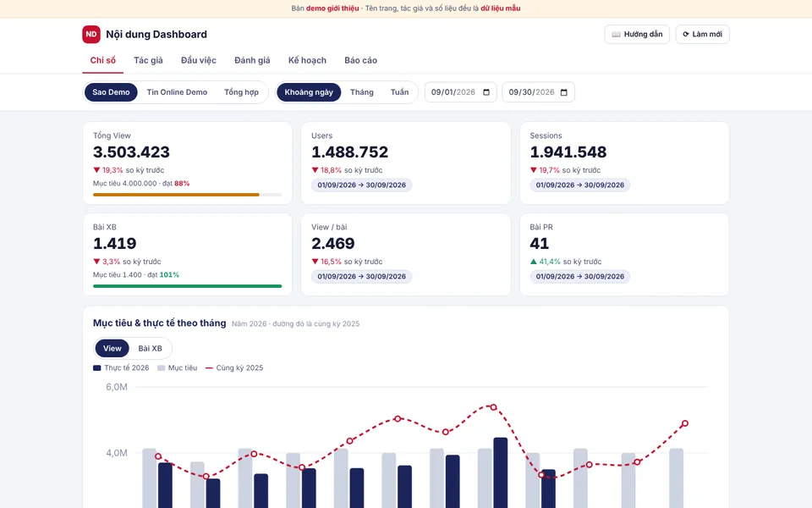812x508 pixels.
Task: Click the Nội dung Dashboard title
Action: click(x=156, y=34)
